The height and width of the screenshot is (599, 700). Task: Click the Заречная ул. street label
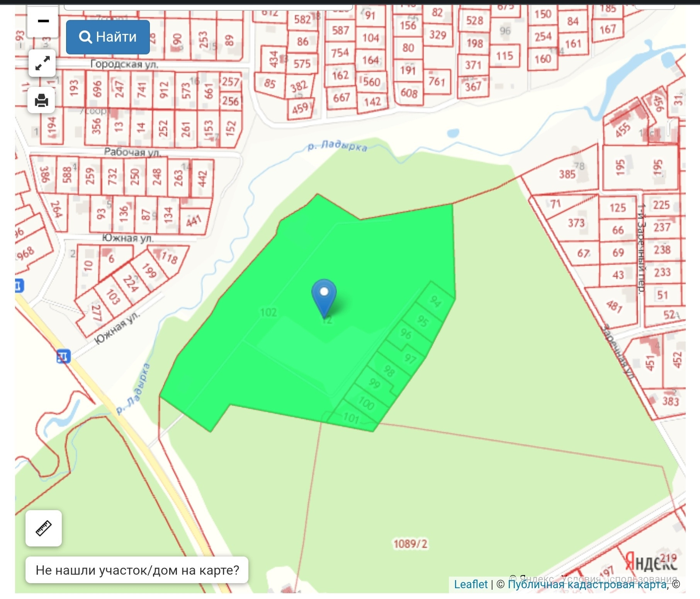pos(618,352)
